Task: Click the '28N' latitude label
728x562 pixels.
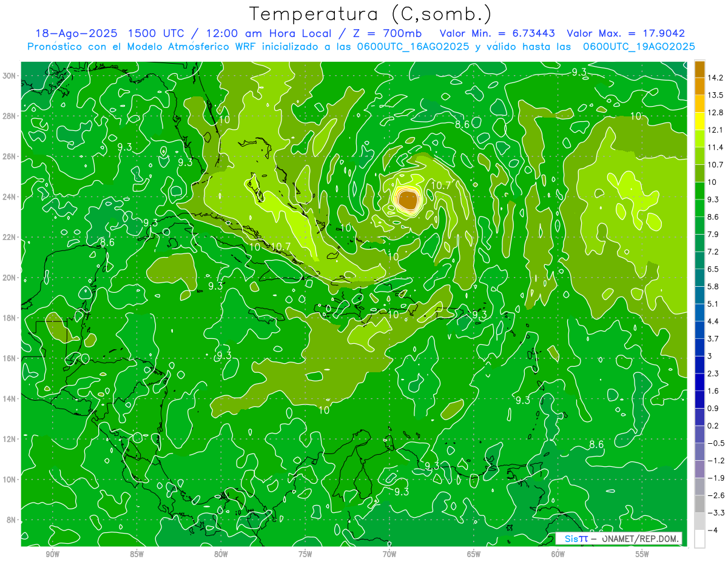Action: 10,116
